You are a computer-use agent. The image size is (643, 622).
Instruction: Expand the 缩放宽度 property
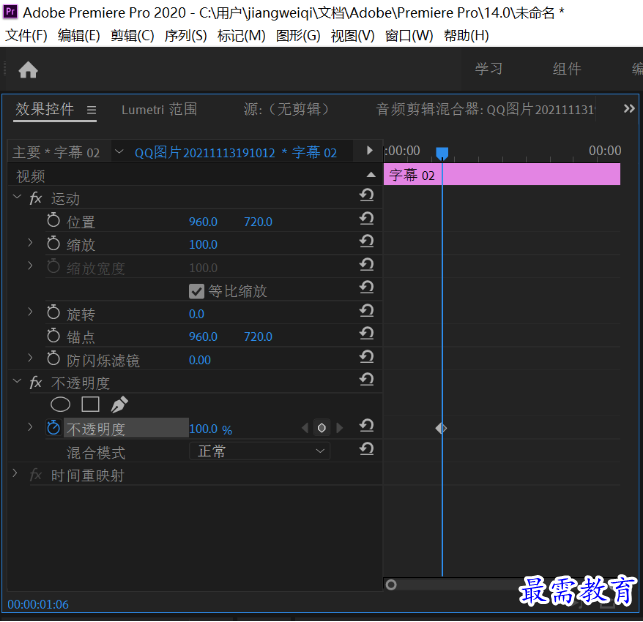tap(30, 266)
